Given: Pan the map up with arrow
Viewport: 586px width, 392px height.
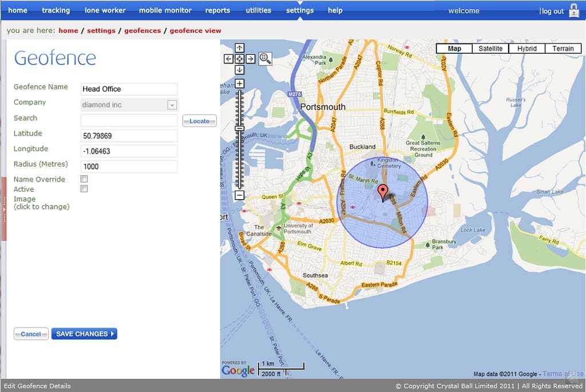Looking at the screenshot, I should (x=240, y=48).
